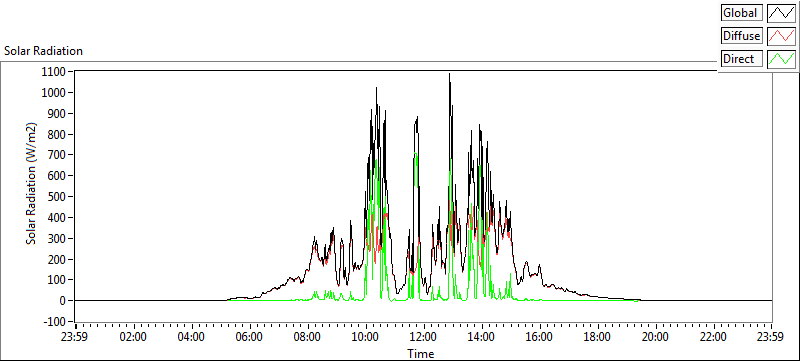800x361 pixels.
Task: Click the Global plot legend line icon
Action: 782,13
